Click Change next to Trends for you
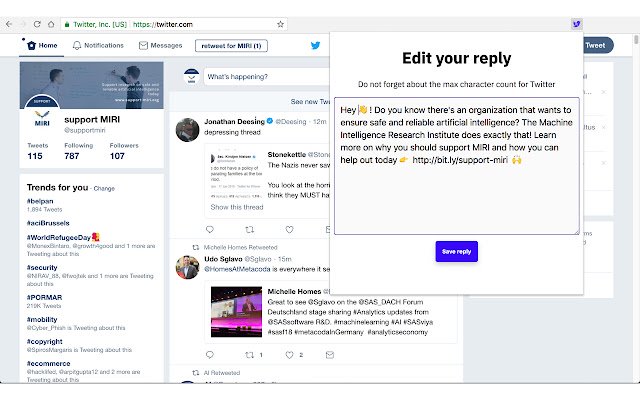 click(104, 189)
